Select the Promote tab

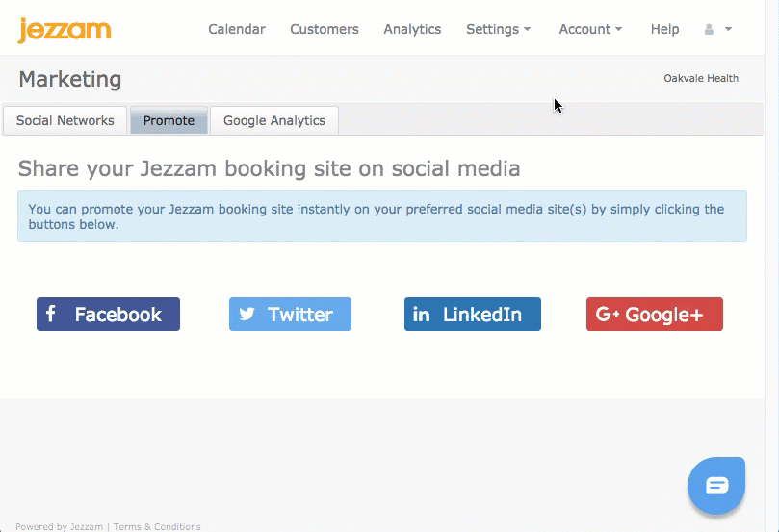[169, 120]
